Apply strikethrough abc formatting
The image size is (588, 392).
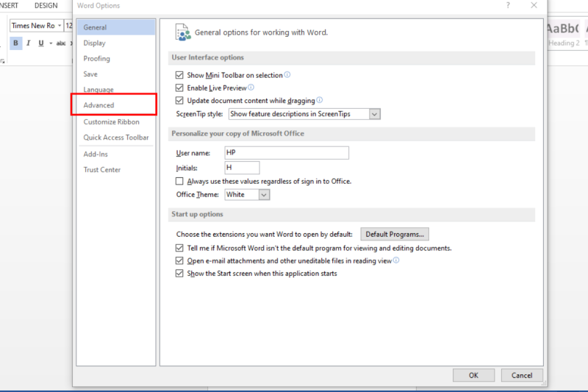[61, 43]
